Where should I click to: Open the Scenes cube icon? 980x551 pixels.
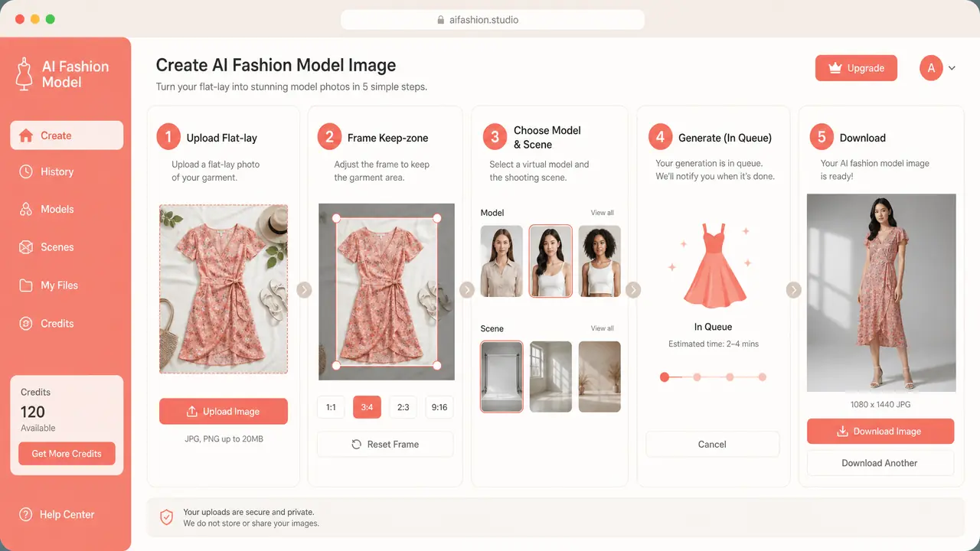pyautogui.click(x=26, y=247)
